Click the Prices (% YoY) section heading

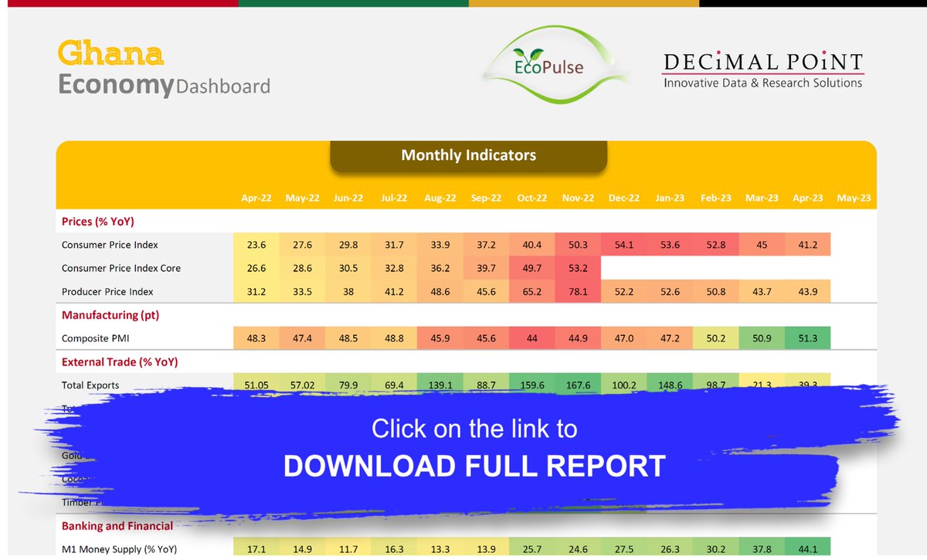(x=98, y=222)
